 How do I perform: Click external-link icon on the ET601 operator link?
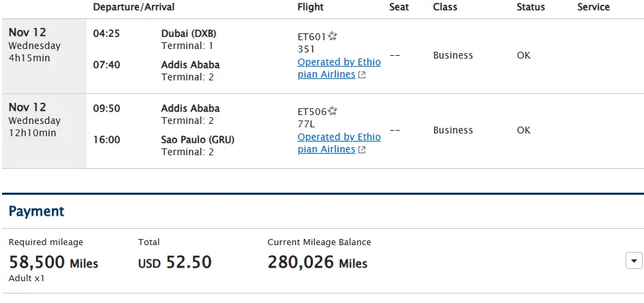click(362, 75)
